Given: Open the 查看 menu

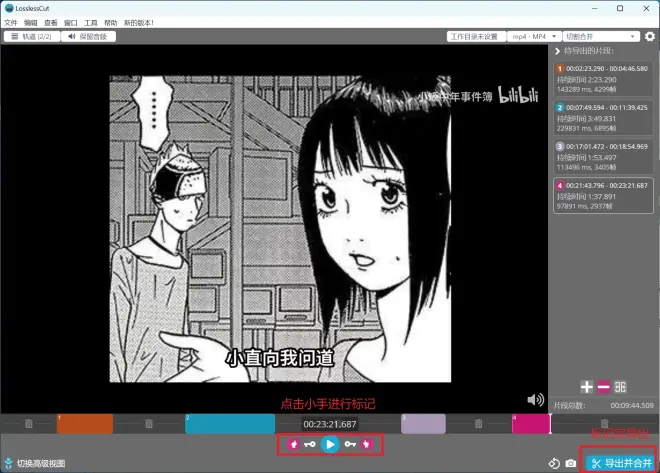Looking at the screenshot, I should (x=51, y=23).
